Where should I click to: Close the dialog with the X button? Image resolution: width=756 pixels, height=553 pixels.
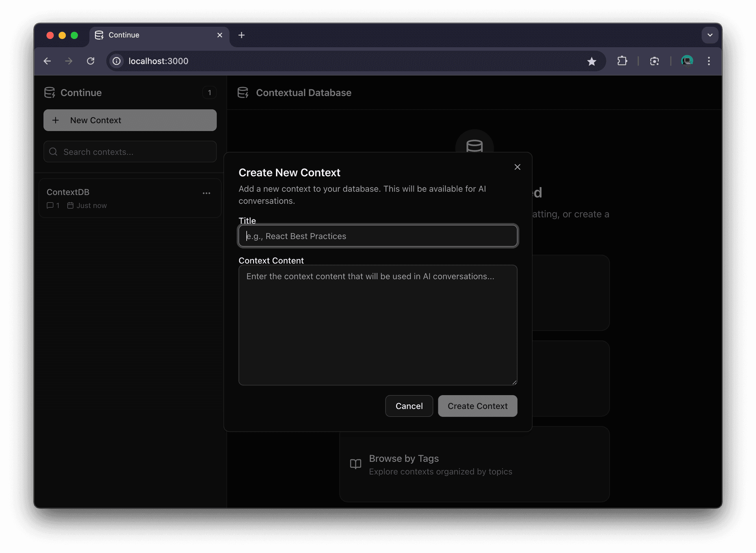tap(517, 167)
